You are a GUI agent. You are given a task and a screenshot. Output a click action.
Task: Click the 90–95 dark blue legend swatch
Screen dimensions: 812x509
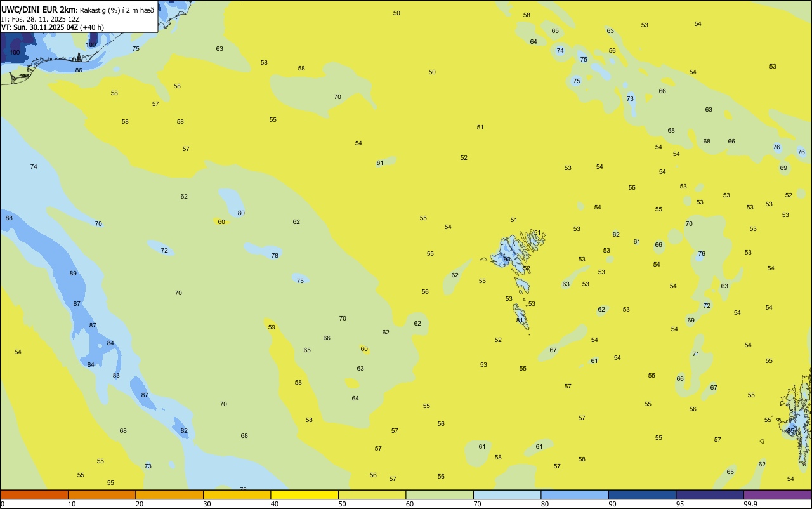(x=642, y=494)
